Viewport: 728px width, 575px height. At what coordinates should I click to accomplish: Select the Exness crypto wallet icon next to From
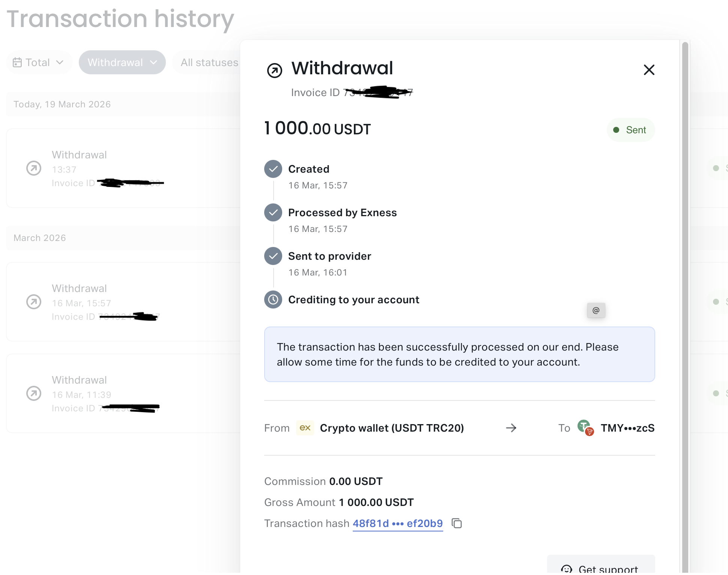pyautogui.click(x=305, y=428)
